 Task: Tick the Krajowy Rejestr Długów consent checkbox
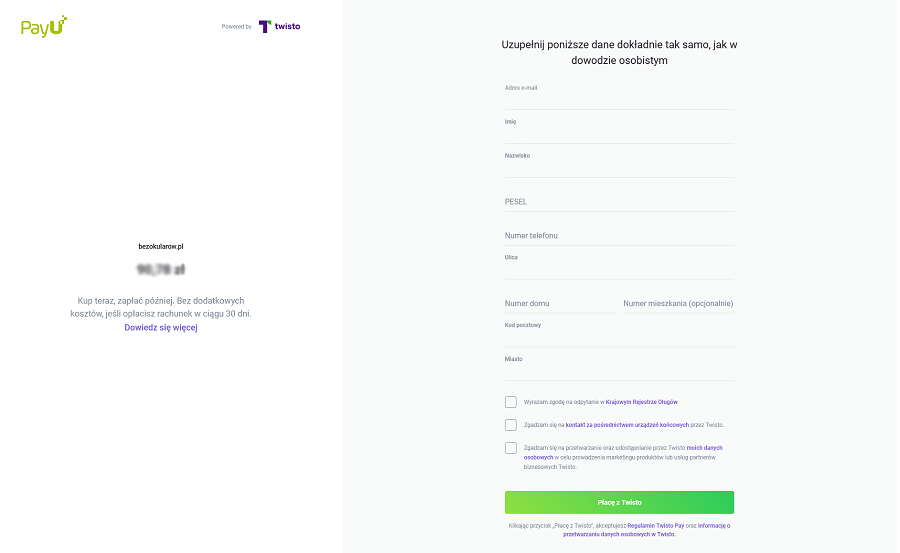(x=511, y=402)
